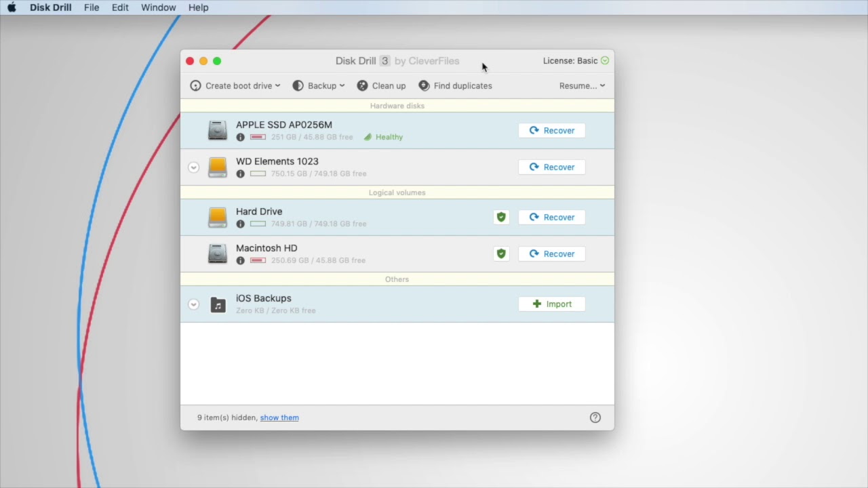The width and height of the screenshot is (868, 488).
Task: Toggle protection shield for Hard Drive
Action: click(501, 217)
